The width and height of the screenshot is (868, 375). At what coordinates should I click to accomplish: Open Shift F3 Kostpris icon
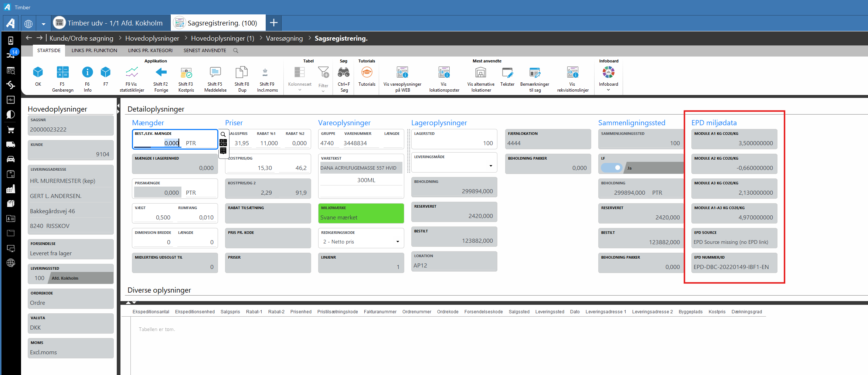(x=186, y=72)
